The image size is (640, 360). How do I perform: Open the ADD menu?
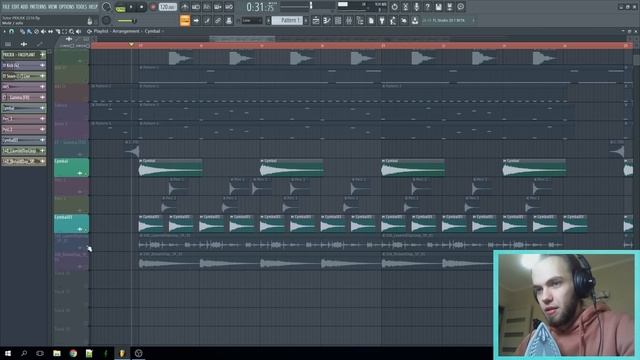click(24, 7)
